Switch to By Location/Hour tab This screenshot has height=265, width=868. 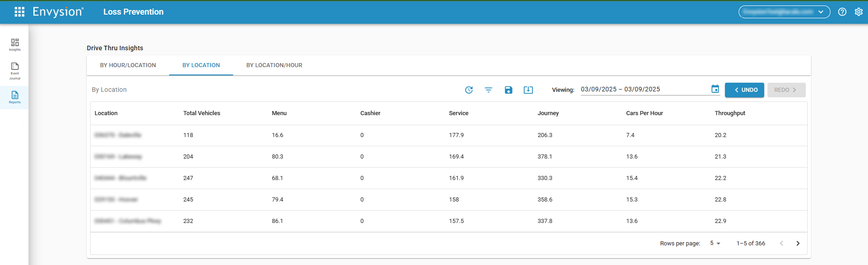point(274,65)
